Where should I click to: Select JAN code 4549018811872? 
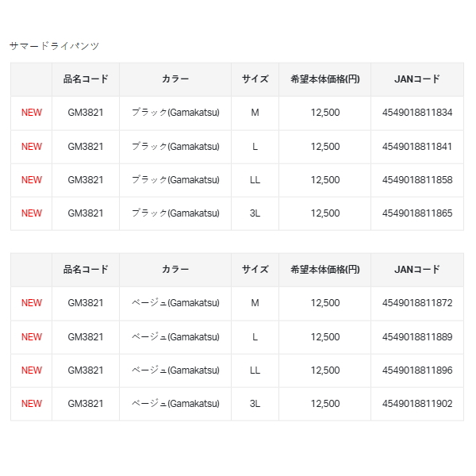pyautogui.click(x=417, y=303)
